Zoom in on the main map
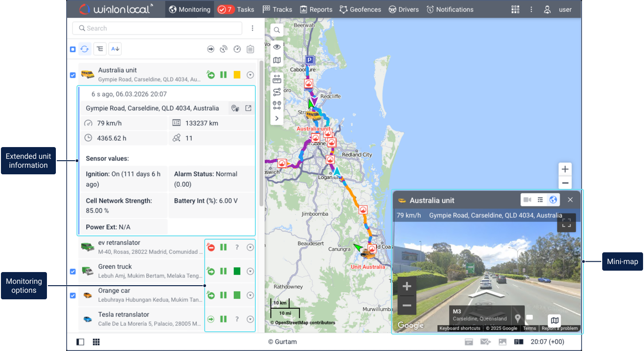The width and height of the screenshot is (644, 351). pos(565,169)
